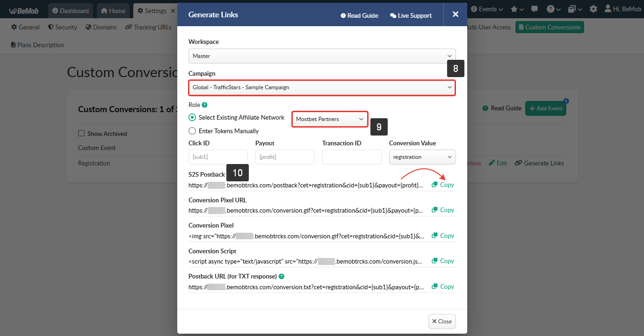Copy the S2S Postback URL

(443, 185)
